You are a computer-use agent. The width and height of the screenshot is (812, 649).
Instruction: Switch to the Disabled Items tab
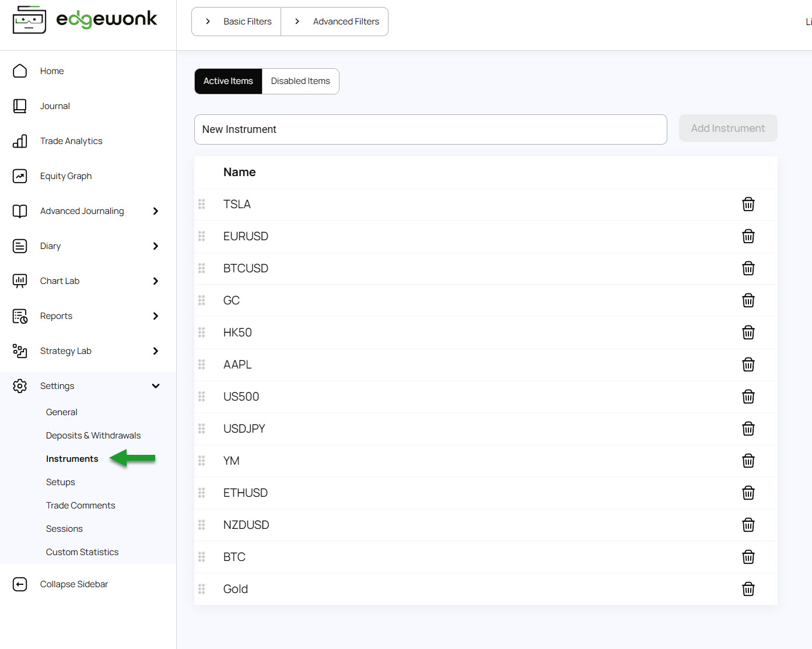(x=300, y=81)
